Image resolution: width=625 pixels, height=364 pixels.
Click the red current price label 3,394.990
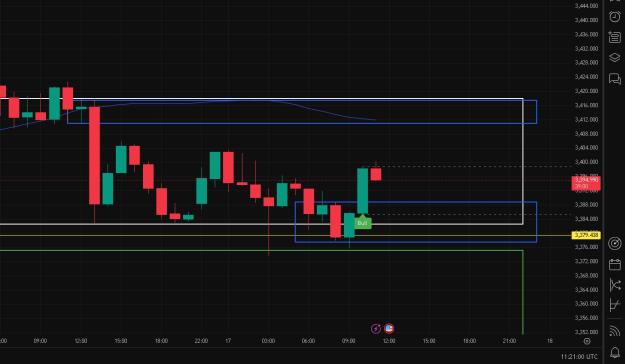(x=586, y=183)
